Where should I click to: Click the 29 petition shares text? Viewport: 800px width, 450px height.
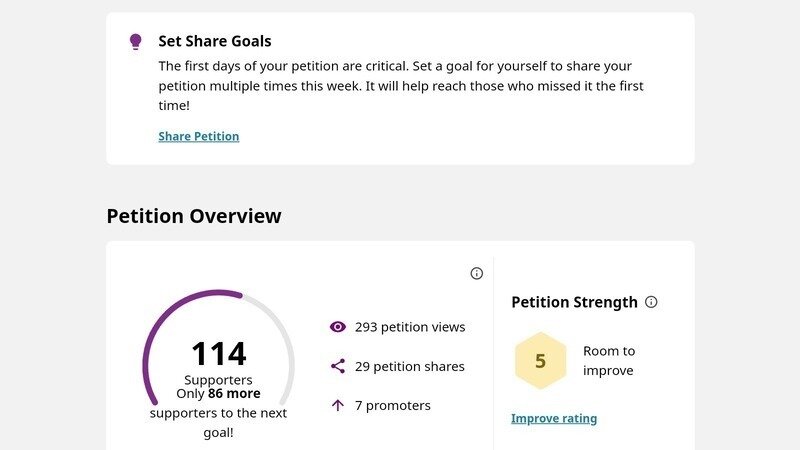[410, 366]
